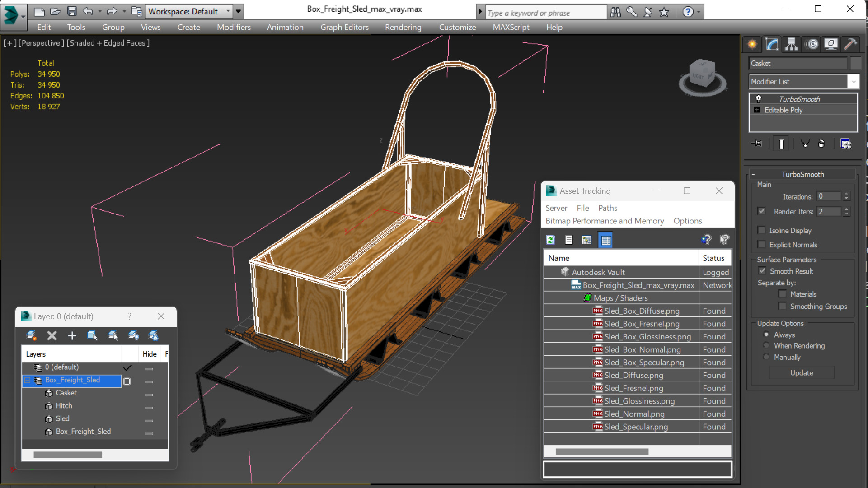Open the Create command panel tab
The height and width of the screenshot is (488, 868).
tap(752, 44)
